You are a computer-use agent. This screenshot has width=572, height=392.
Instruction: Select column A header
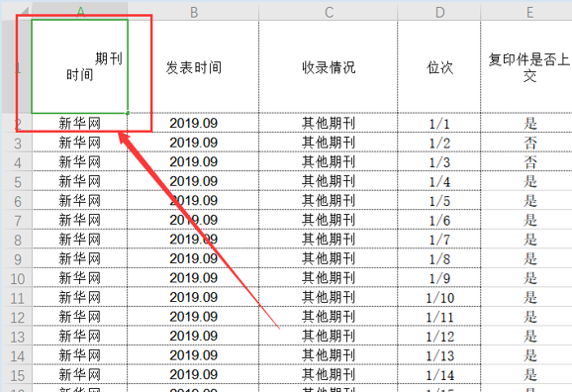click(80, 12)
